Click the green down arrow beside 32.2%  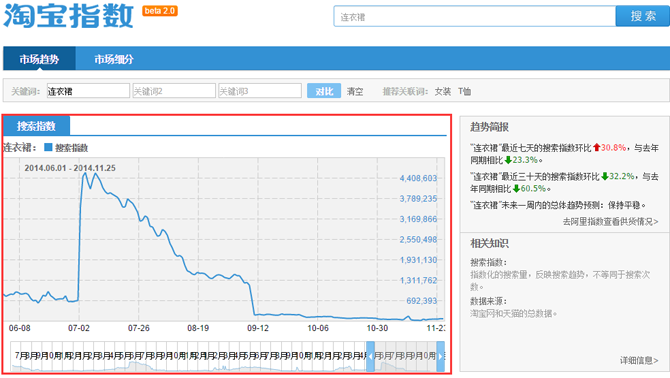(605, 176)
